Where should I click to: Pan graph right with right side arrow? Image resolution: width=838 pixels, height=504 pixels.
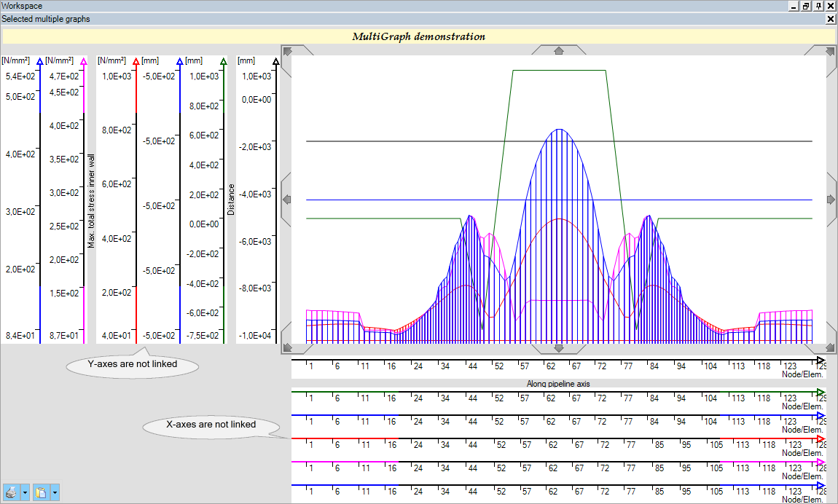[x=831, y=199]
